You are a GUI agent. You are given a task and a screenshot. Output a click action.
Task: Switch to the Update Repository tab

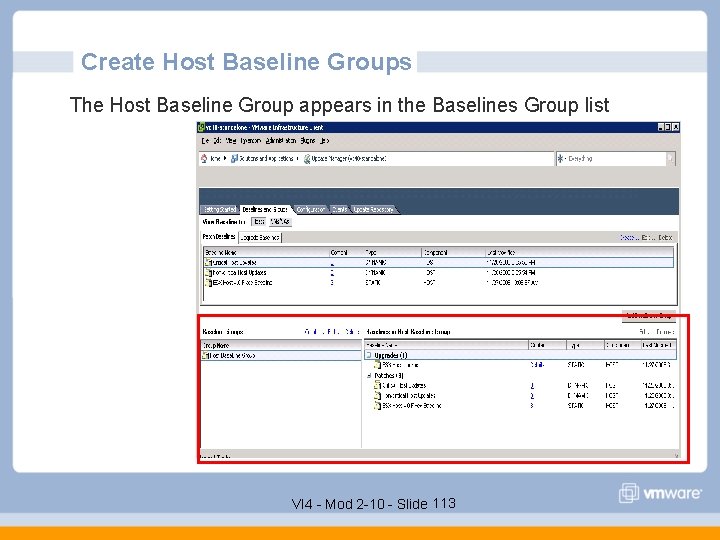point(373,209)
